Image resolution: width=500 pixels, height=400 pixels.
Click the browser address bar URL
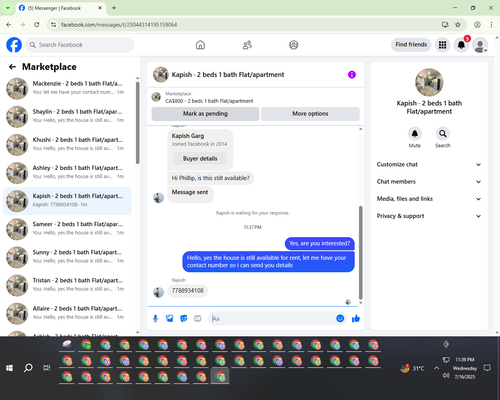119,25
